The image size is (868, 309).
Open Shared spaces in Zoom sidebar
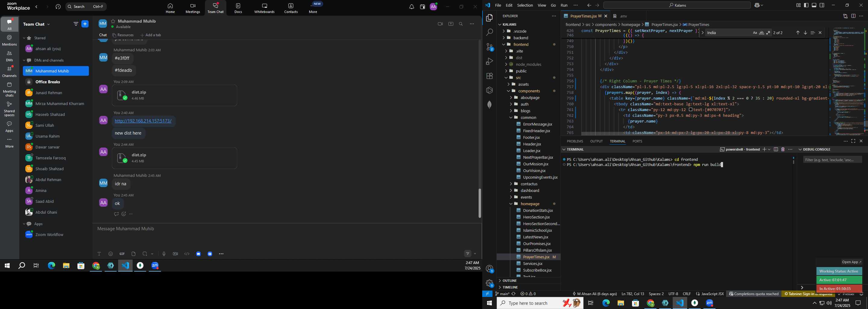tap(9, 109)
